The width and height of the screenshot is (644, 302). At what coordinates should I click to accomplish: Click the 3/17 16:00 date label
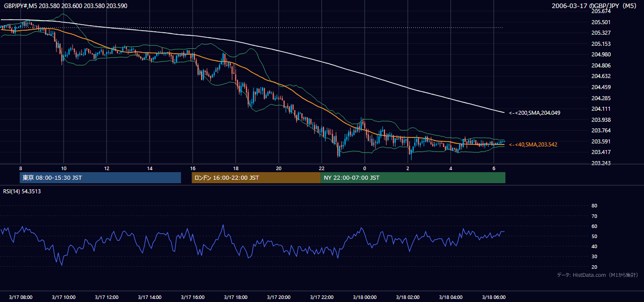[192, 297]
